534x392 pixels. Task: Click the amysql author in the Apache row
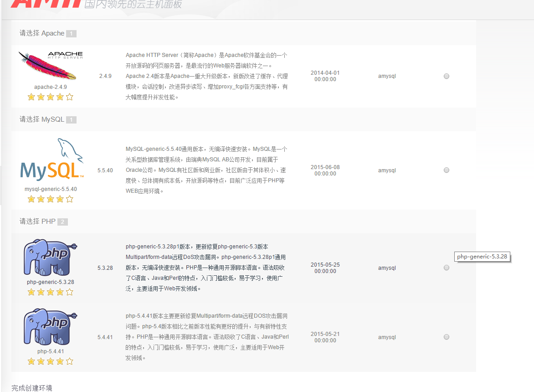tap(387, 76)
